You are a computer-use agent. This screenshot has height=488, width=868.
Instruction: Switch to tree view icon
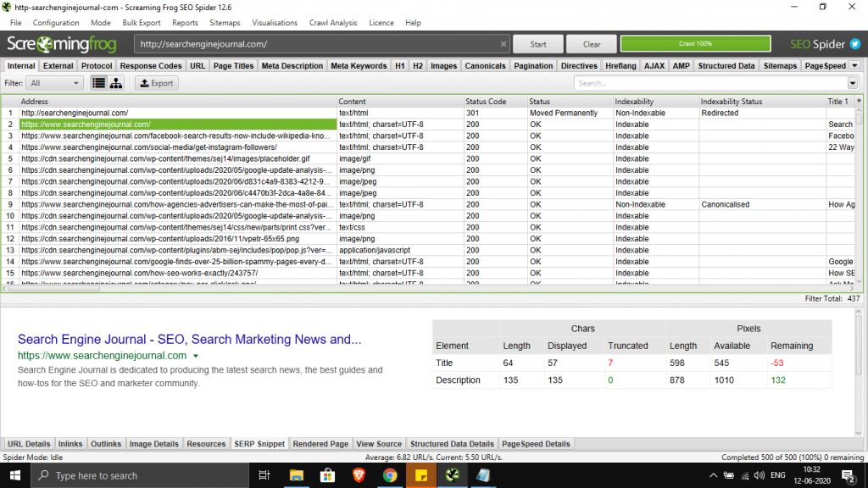point(116,83)
